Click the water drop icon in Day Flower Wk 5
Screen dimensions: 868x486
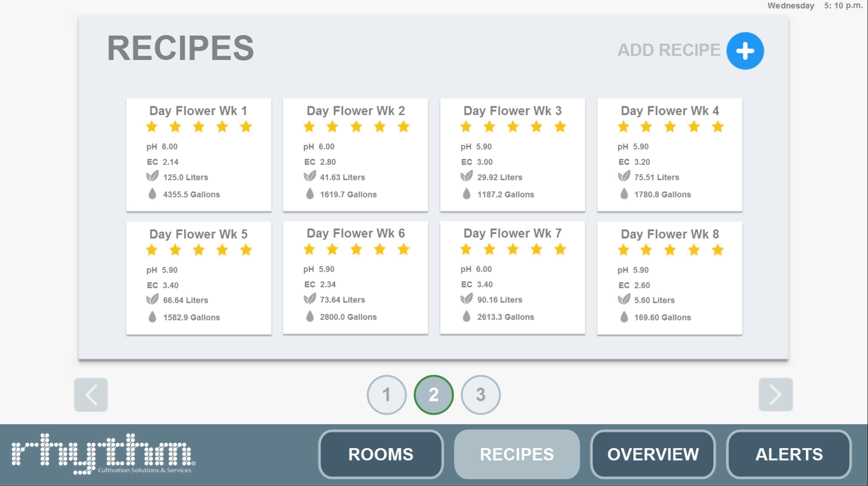(152, 317)
